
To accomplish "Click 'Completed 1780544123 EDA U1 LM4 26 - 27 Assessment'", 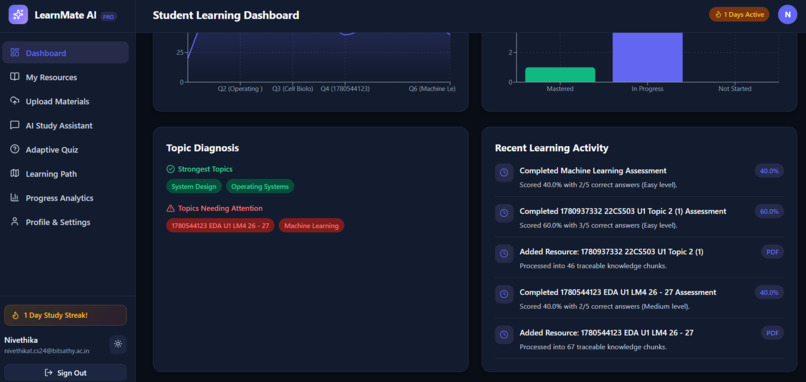I will coord(617,292).
